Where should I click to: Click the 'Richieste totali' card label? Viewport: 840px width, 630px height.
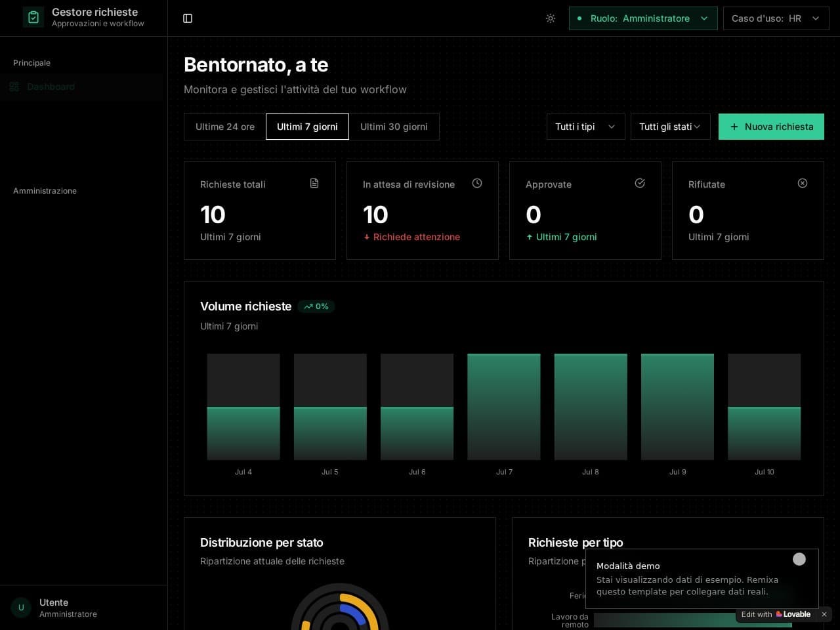[x=233, y=184]
